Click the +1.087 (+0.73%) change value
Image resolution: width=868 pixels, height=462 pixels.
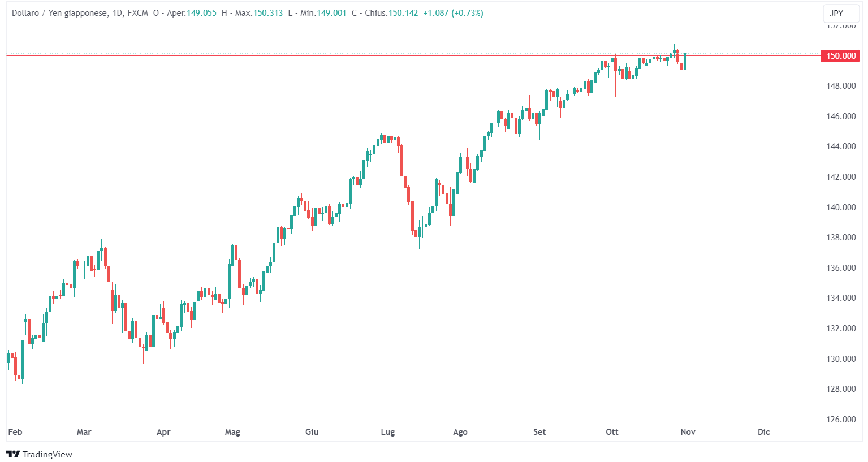click(x=453, y=13)
